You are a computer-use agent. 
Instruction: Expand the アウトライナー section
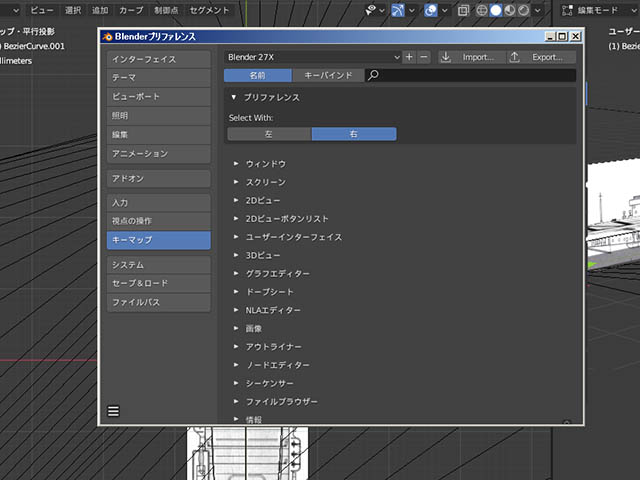click(x=236, y=347)
